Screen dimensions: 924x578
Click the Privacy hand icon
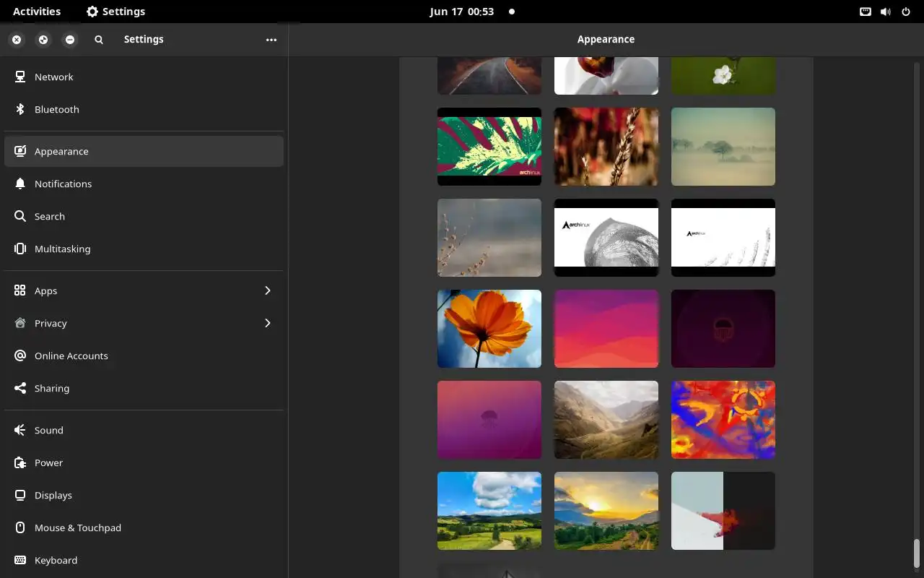[20, 323]
